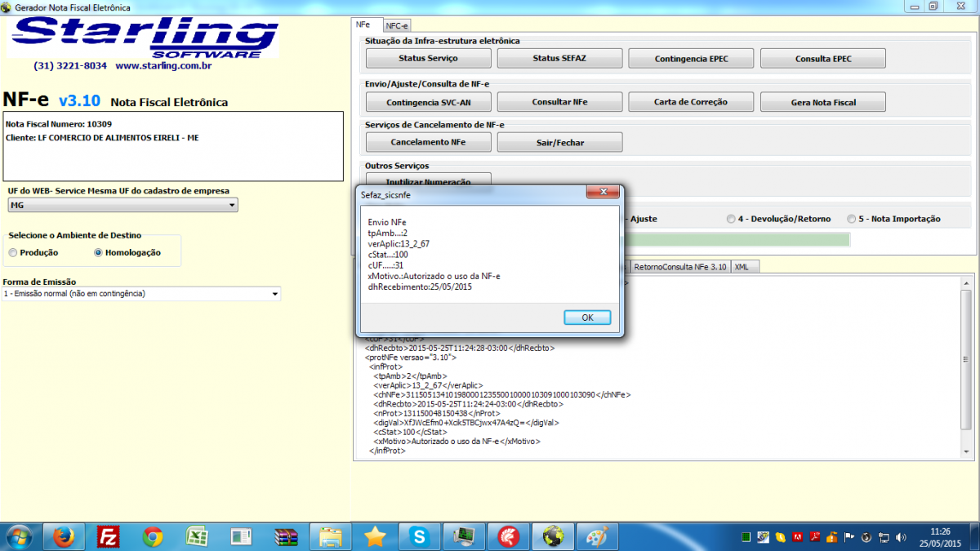Click OK in Sefaz_sicsnfe dialog
Image resolution: width=980 pixels, height=551 pixels.
(587, 318)
